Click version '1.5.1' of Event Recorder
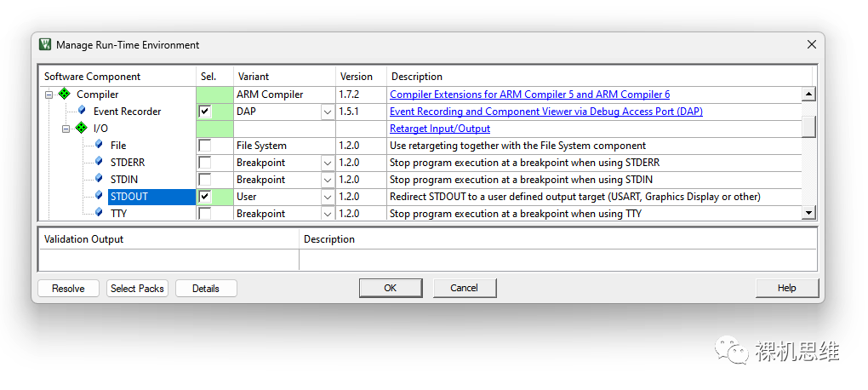This screenshot has height=390, width=868. click(361, 112)
